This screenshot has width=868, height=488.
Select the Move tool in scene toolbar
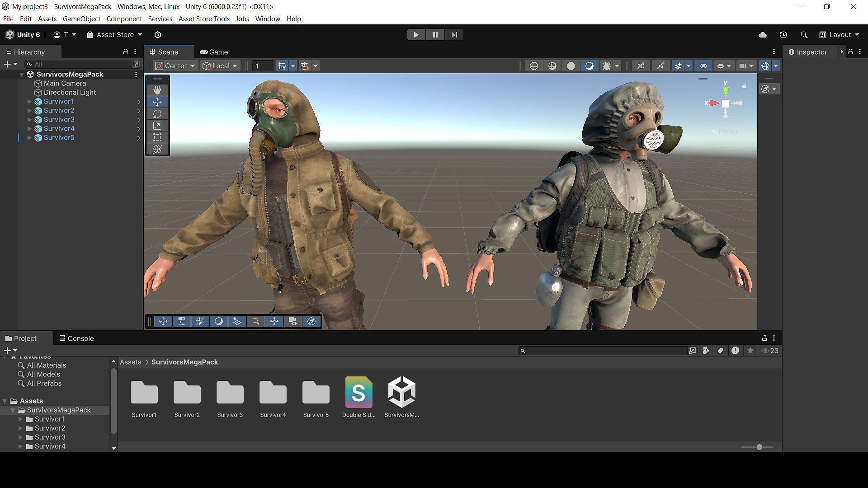click(x=157, y=102)
